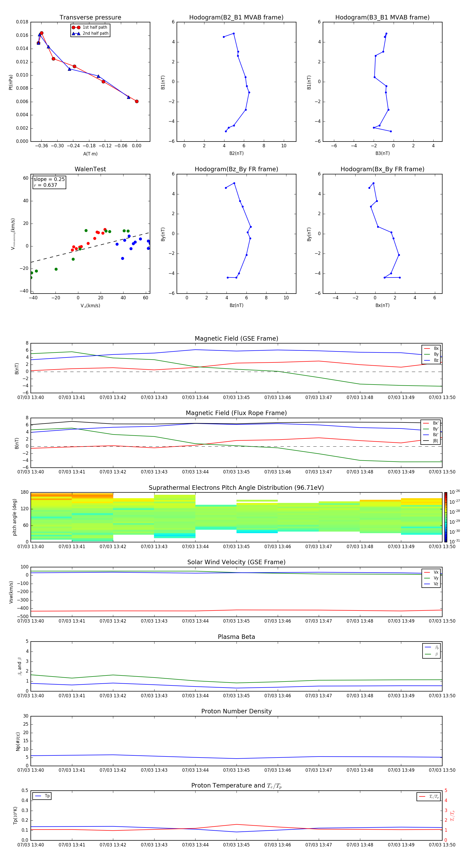Click the Vz legend entry in solar wind plot
Viewport: 473px width, 868px height.
tap(431, 584)
